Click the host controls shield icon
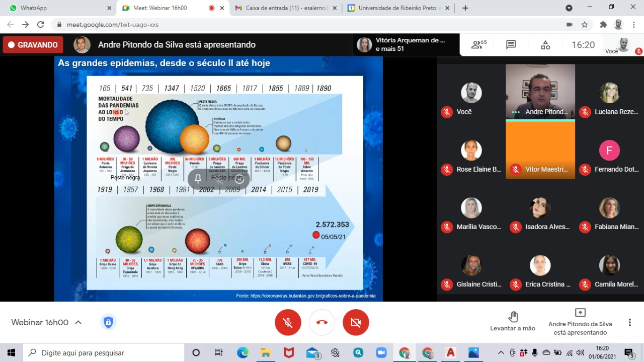Image resolution: width=644 pixels, height=362 pixels. [x=108, y=322]
